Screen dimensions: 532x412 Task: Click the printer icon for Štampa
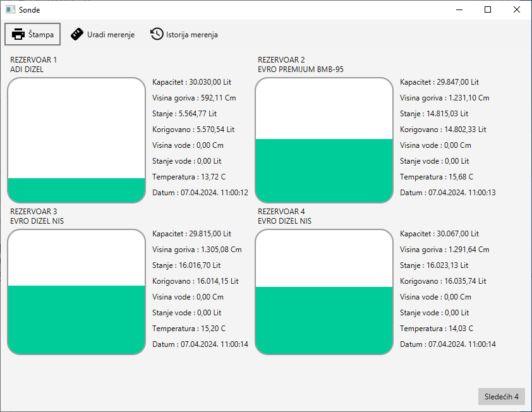[18, 34]
